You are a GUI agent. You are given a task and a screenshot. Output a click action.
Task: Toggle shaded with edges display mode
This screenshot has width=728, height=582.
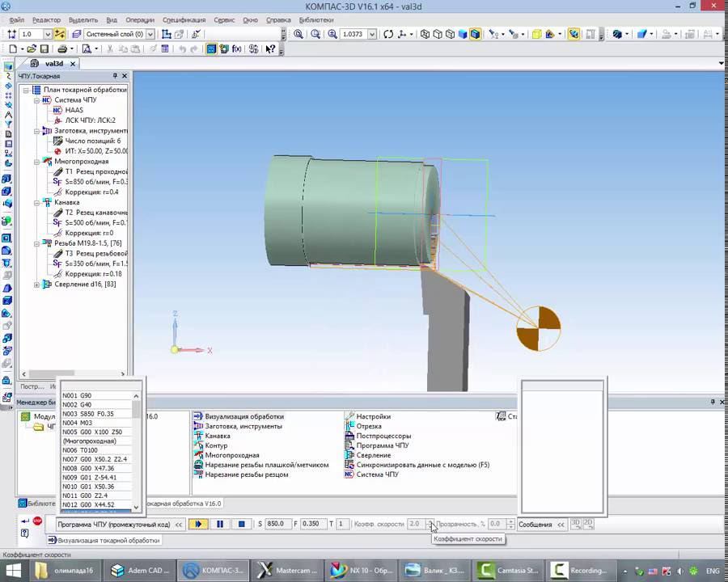pyautogui.click(x=475, y=34)
